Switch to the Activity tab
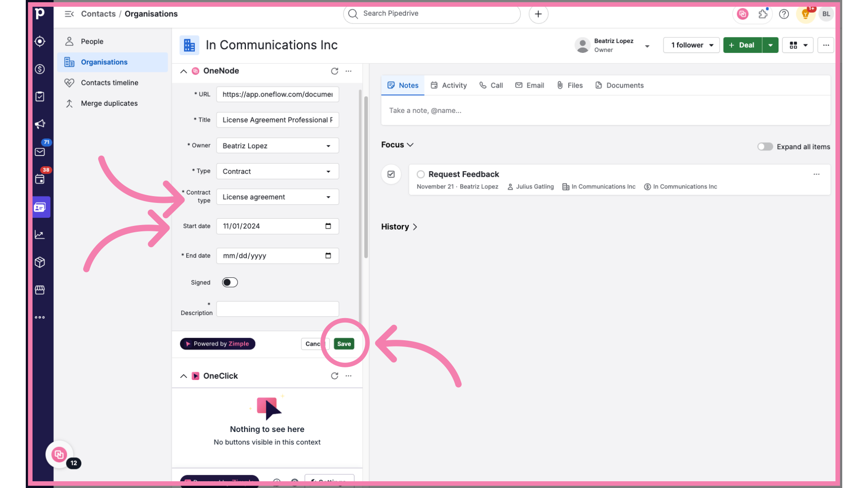Screen dimensions: 868x488 click(x=454, y=84)
